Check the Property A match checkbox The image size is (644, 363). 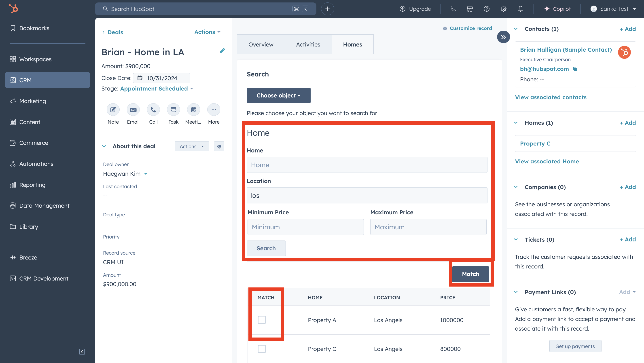pyautogui.click(x=261, y=320)
